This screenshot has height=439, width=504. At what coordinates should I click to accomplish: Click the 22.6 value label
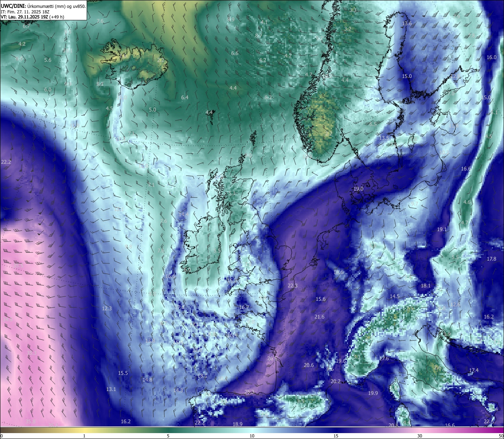[x=489, y=422]
